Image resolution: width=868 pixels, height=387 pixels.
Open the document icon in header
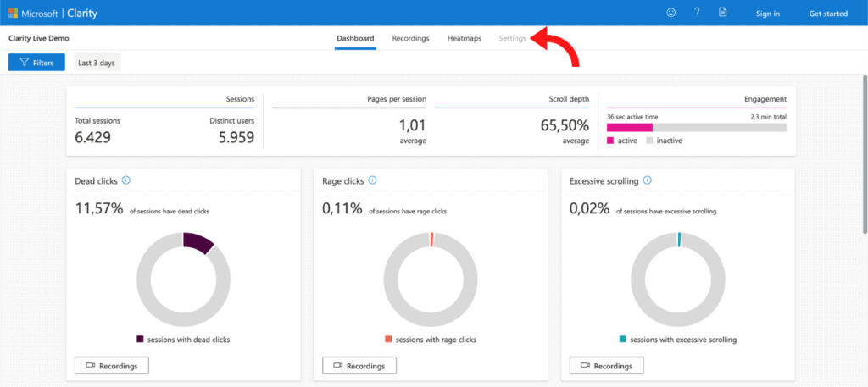[x=722, y=13]
